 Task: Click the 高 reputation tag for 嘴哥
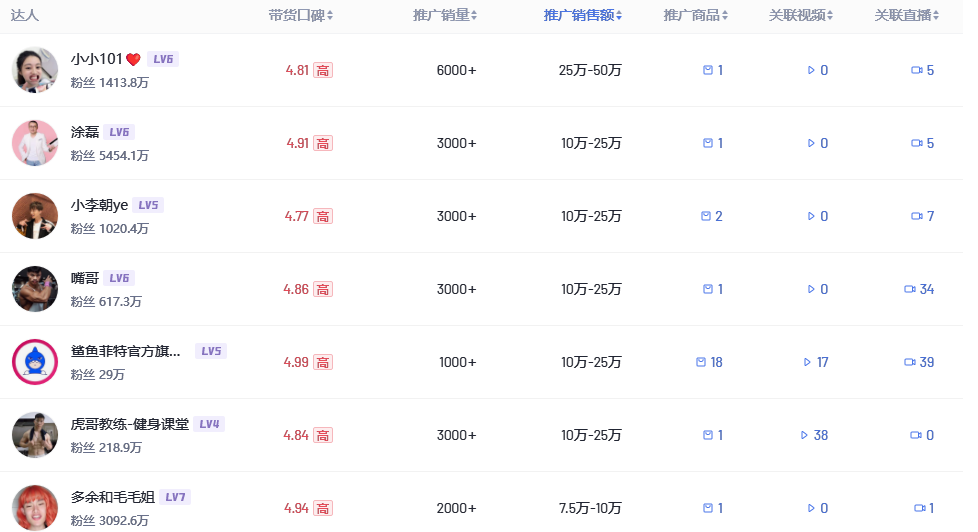click(x=322, y=289)
